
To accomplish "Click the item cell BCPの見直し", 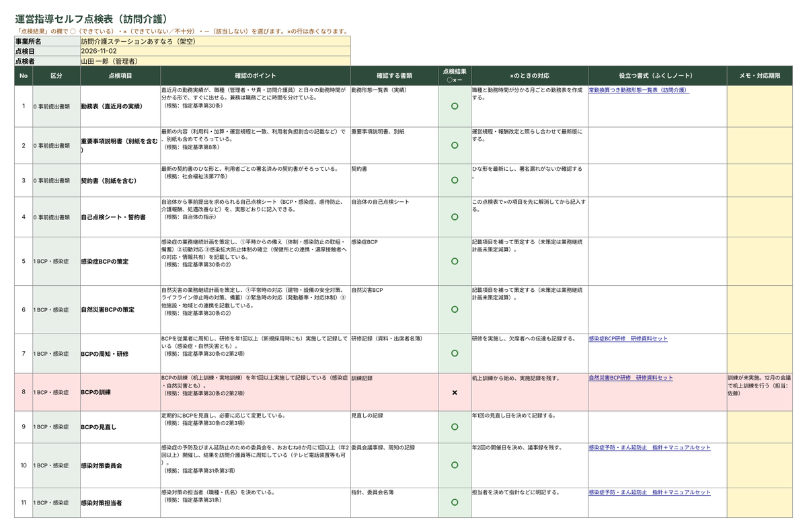I will pyautogui.click(x=120, y=427).
